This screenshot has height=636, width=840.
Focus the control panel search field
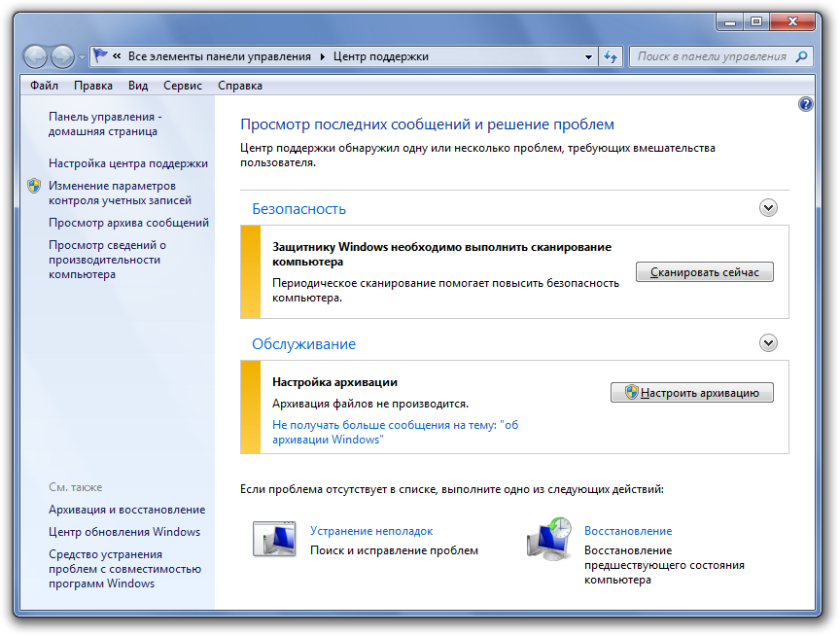tap(712, 56)
